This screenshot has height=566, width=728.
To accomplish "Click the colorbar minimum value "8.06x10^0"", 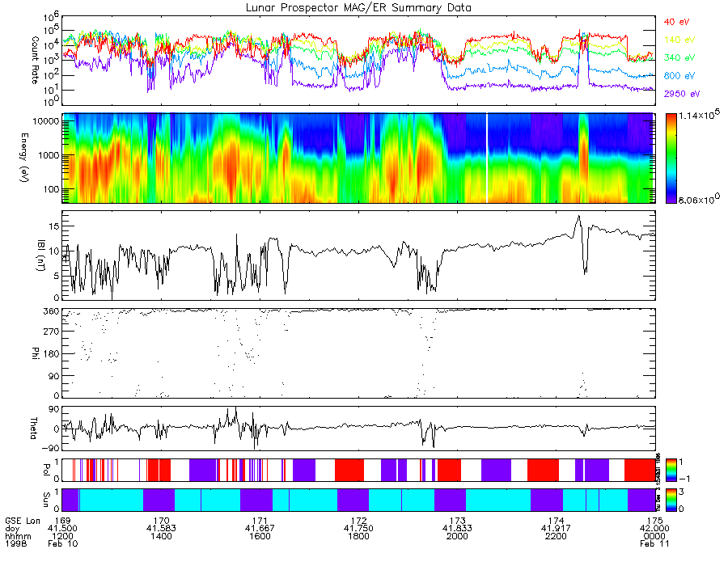I will [700, 200].
